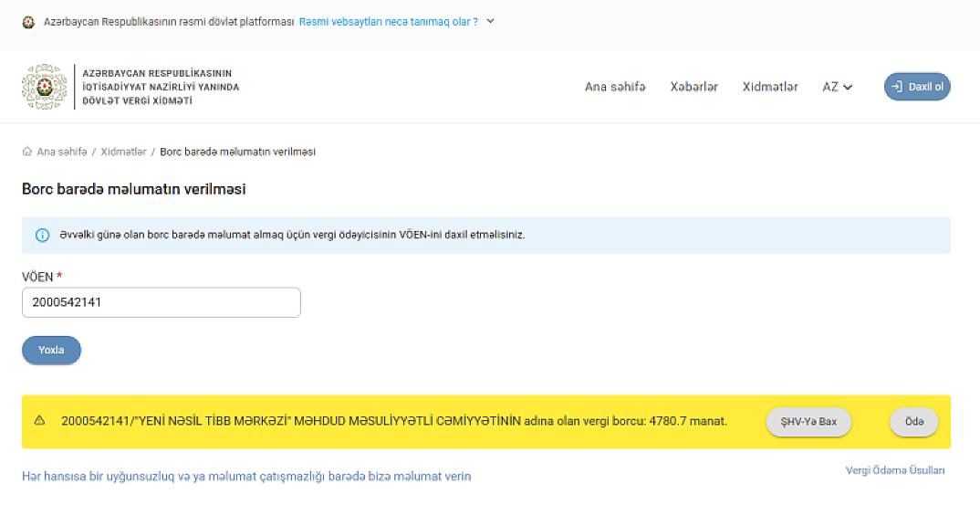Click the Dövlət Vergi Xidməti logo emblem
Screen dimensions: 980x526
(45, 87)
